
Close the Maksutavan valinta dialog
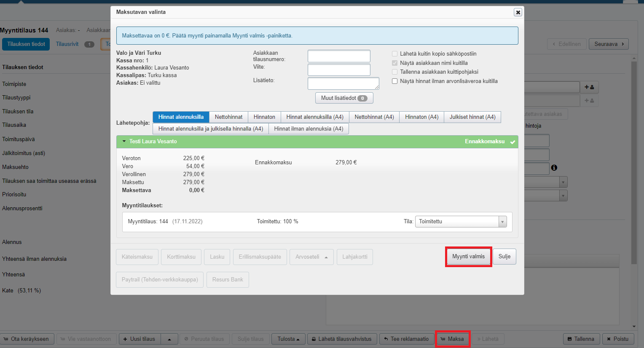(518, 12)
